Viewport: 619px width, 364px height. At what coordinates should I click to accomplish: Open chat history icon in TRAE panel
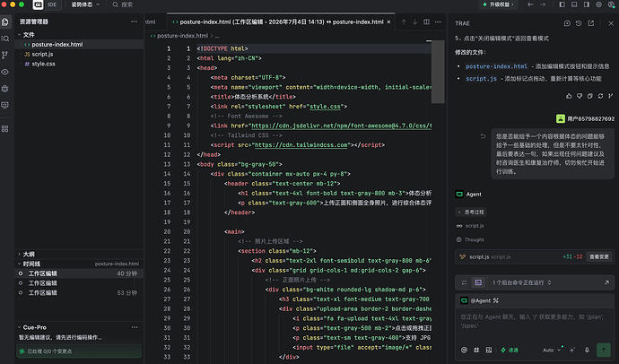(x=579, y=23)
